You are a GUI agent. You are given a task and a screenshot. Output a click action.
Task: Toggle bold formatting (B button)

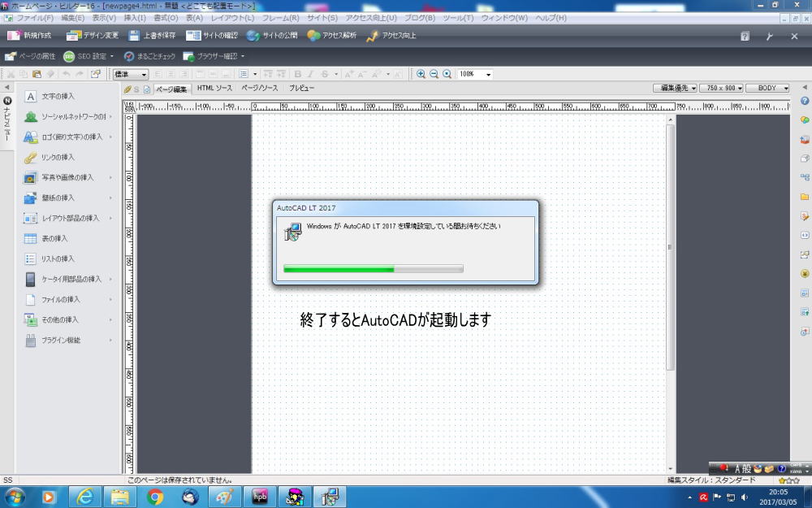pyautogui.click(x=298, y=74)
